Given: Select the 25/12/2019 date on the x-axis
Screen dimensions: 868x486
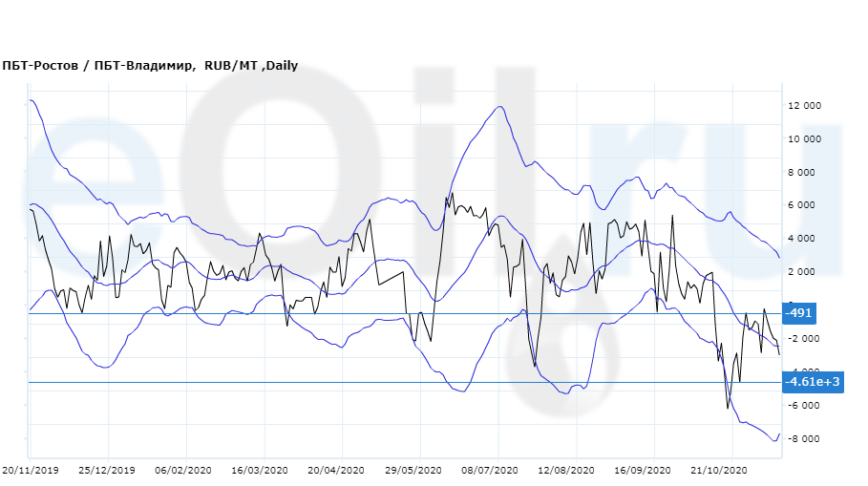Looking at the screenshot, I should point(108,471).
